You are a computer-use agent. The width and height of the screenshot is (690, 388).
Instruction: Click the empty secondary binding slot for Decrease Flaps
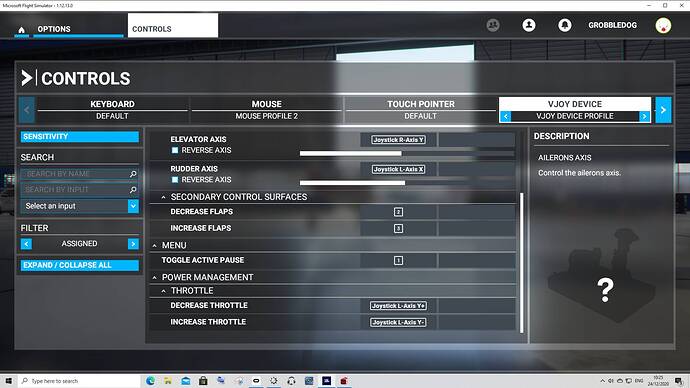pos(477,212)
